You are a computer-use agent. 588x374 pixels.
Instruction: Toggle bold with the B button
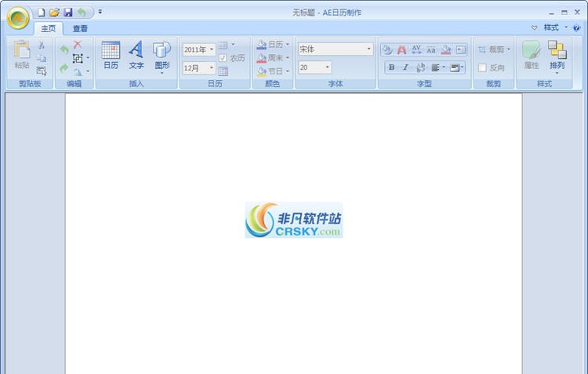click(x=391, y=67)
